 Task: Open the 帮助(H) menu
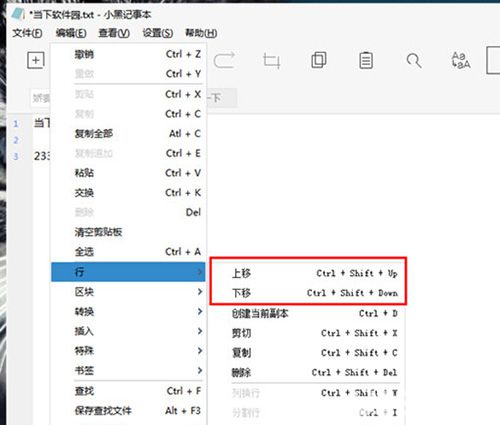(201, 33)
